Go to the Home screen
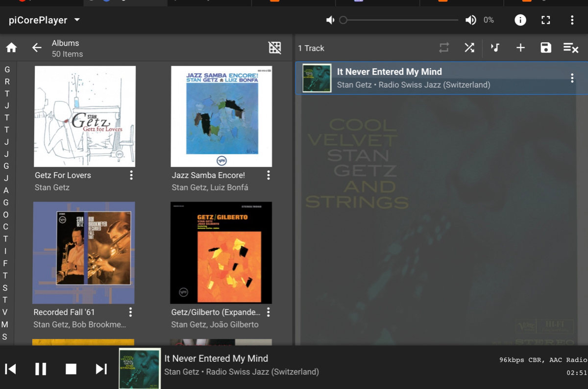588x389 pixels. (x=11, y=48)
